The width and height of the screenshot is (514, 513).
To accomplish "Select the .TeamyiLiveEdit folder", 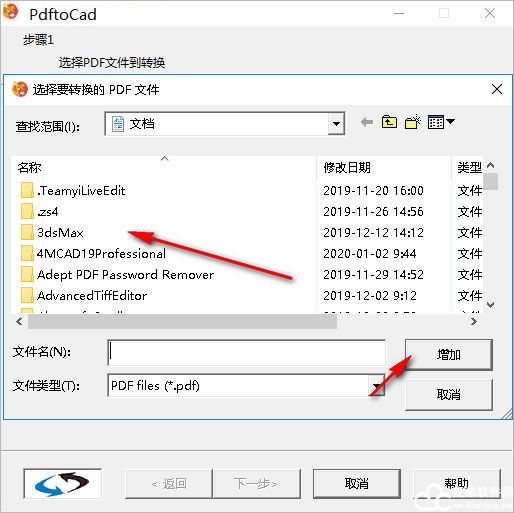I will pos(73,191).
